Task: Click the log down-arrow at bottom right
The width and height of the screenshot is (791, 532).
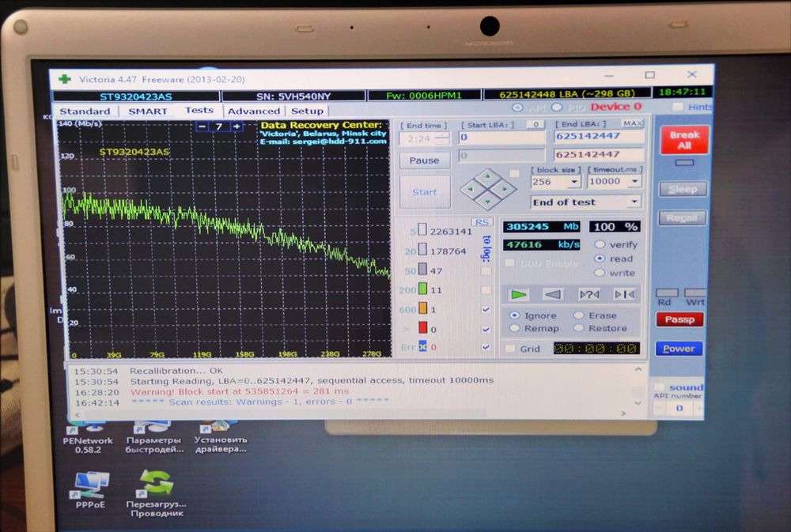Action: click(638, 402)
